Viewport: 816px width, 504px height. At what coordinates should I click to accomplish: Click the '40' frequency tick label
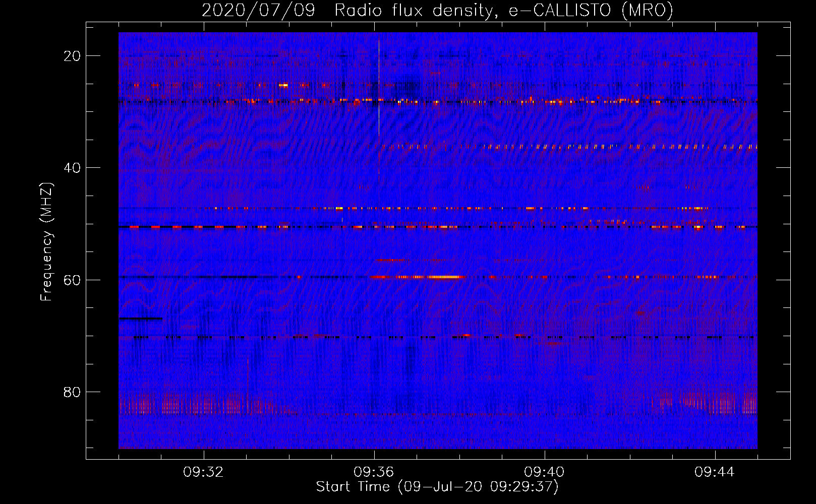pyautogui.click(x=72, y=168)
